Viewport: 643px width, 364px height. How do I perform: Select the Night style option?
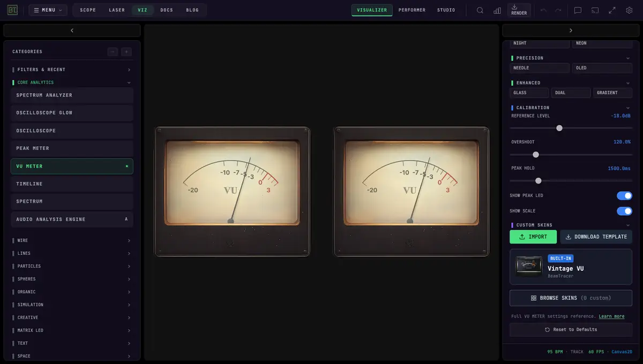[540, 43]
